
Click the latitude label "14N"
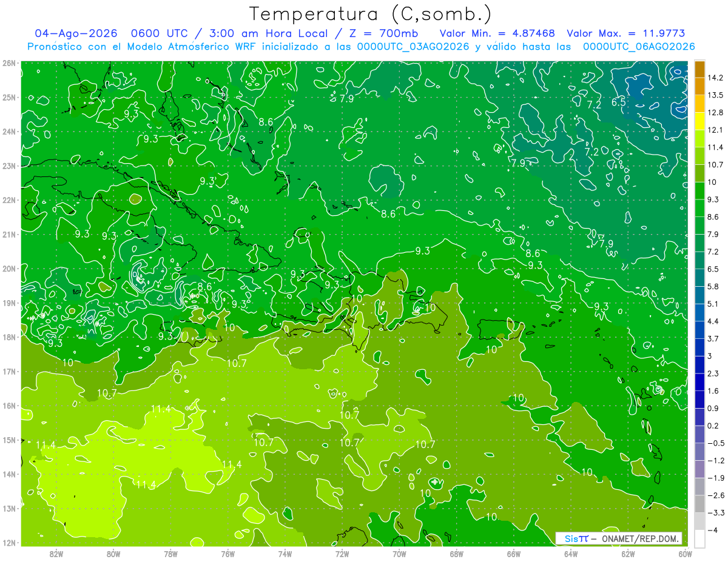click(x=9, y=474)
